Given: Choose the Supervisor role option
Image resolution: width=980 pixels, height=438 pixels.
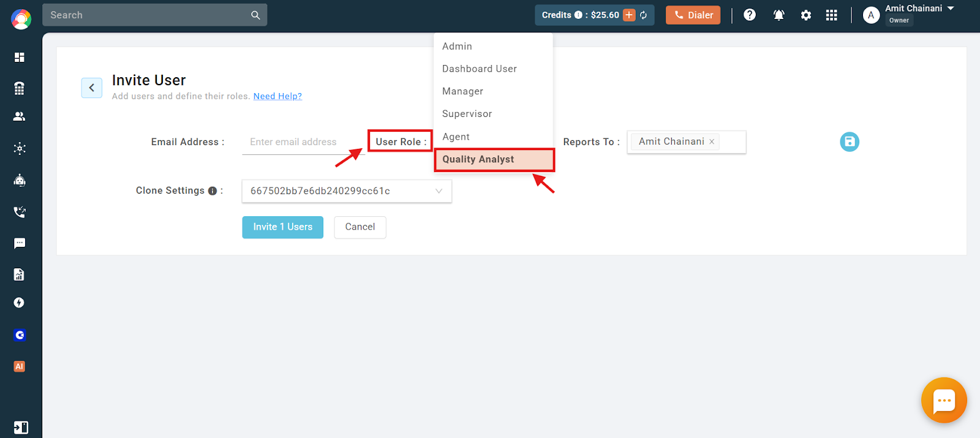Looking at the screenshot, I should [x=494, y=114].
